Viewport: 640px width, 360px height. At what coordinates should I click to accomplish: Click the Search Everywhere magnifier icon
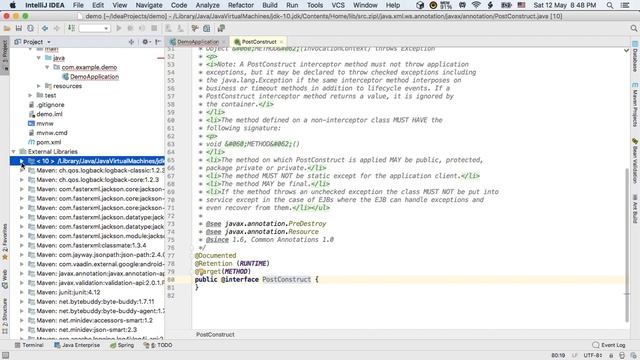633,29
